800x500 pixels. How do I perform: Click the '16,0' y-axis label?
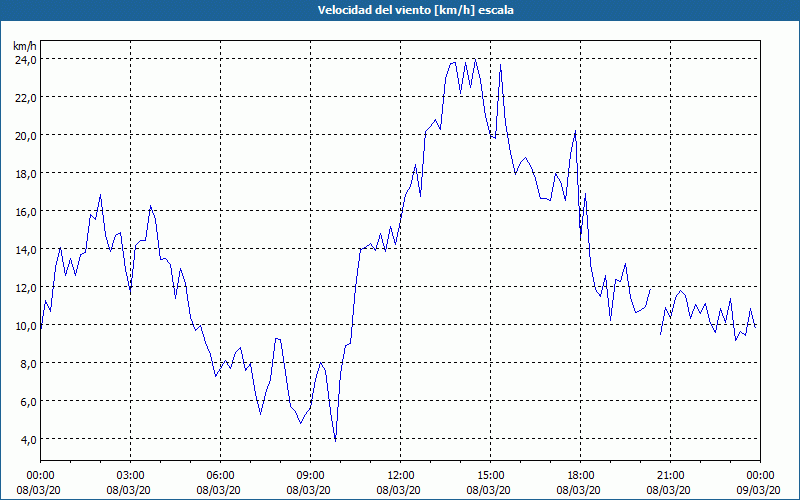pos(25,212)
